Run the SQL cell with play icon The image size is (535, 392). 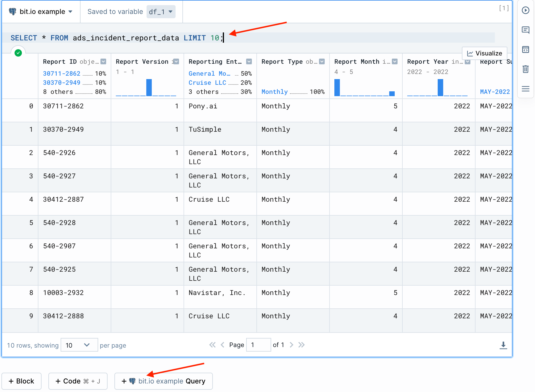pos(525,11)
